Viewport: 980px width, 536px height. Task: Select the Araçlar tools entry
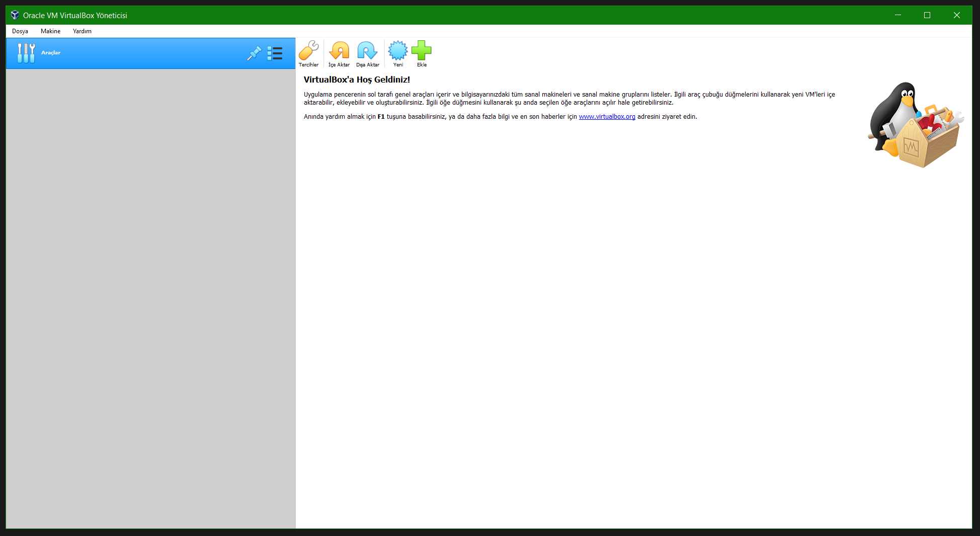click(x=150, y=53)
